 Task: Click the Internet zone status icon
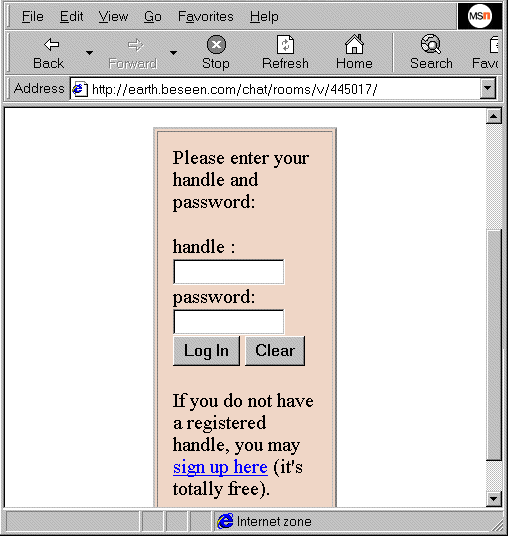coord(225,521)
